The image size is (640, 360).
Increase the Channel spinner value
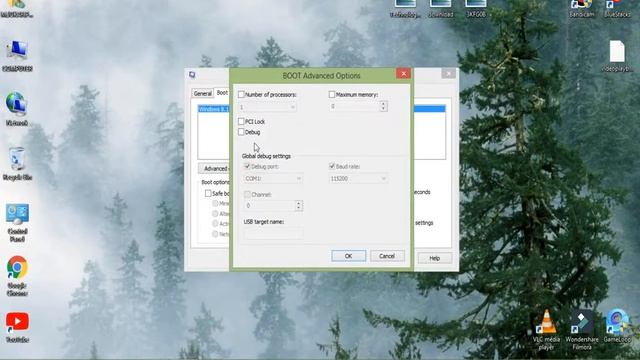pyautogui.click(x=299, y=203)
